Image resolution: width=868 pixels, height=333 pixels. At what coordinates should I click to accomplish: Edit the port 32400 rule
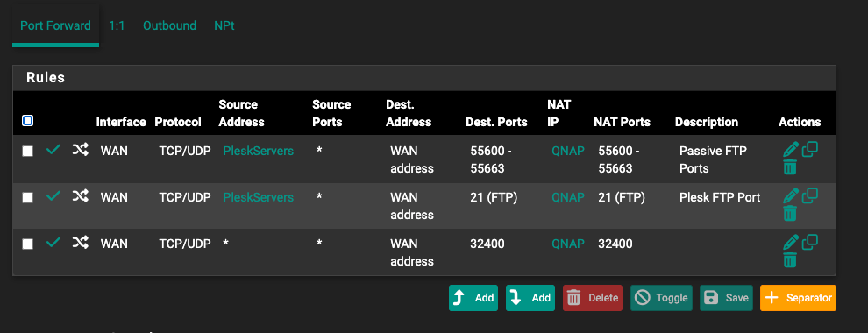pos(791,242)
